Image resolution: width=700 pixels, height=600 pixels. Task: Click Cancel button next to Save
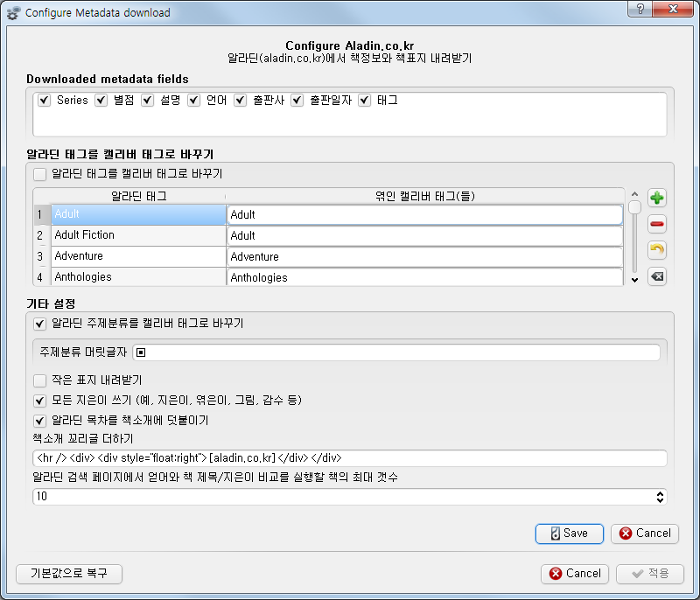pos(645,534)
